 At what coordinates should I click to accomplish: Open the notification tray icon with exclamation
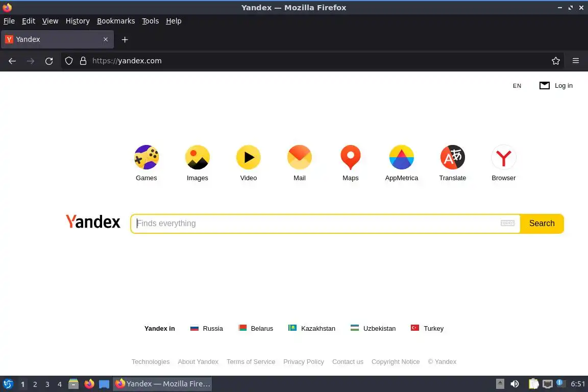point(560,383)
